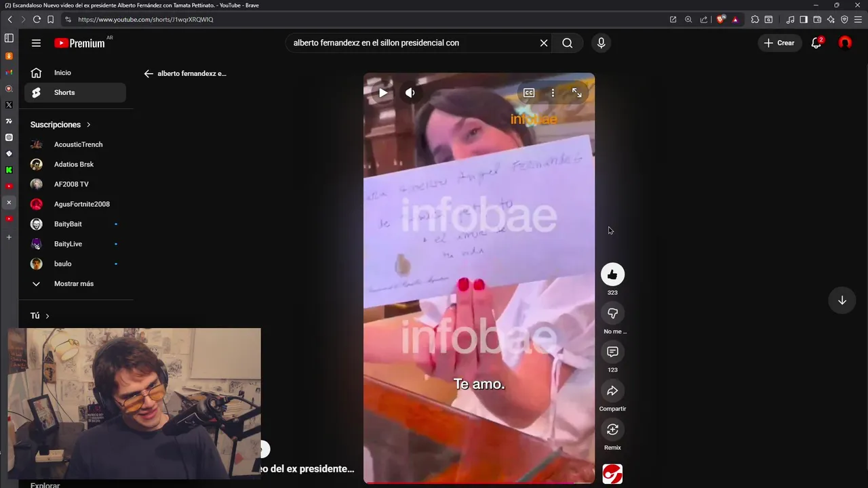Share this page from address bar

(703, 20)
